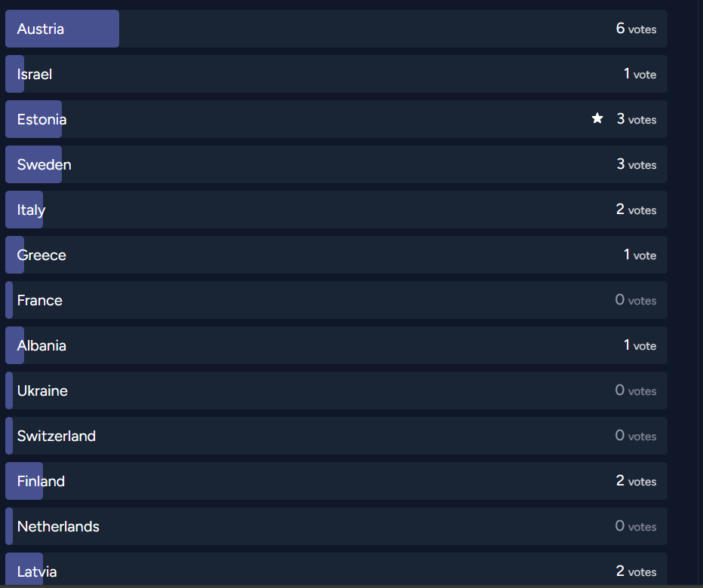Choose the Netherlands poll option
The height and width of the screenshot is (588, 703).
tap(336, 527)
